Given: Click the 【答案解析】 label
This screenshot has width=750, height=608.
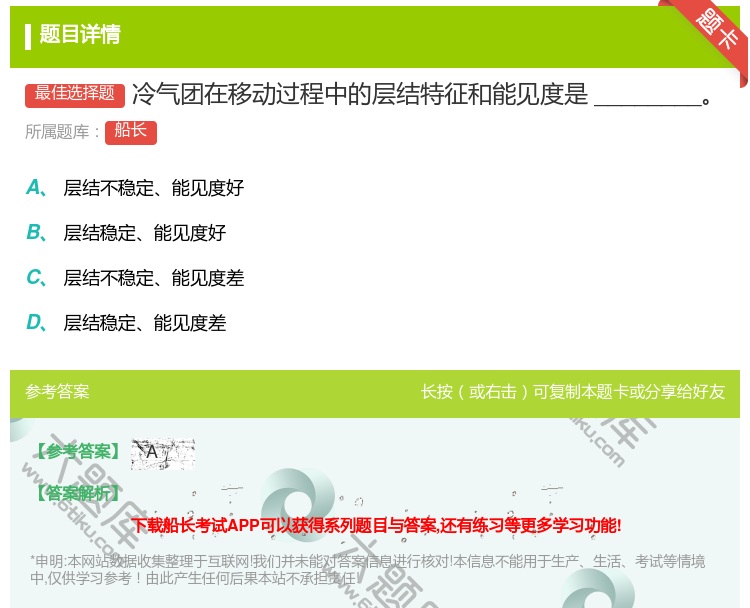Looking at the screenshot, I should 78,493.
